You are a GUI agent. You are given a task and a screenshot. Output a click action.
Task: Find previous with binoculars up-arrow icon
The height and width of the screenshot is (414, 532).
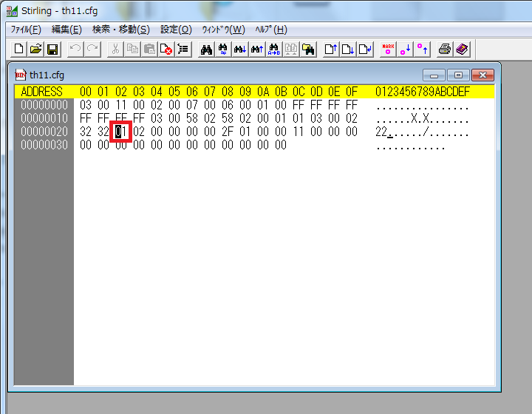click(257, 50)
